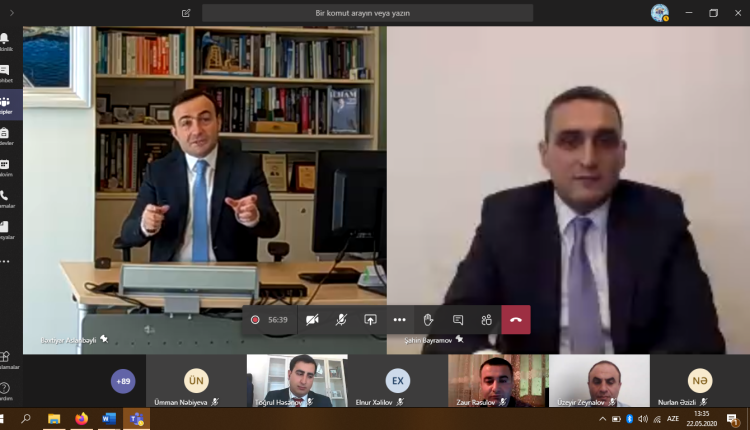
Task: Click the search command box at top
Action: point(367,13)
